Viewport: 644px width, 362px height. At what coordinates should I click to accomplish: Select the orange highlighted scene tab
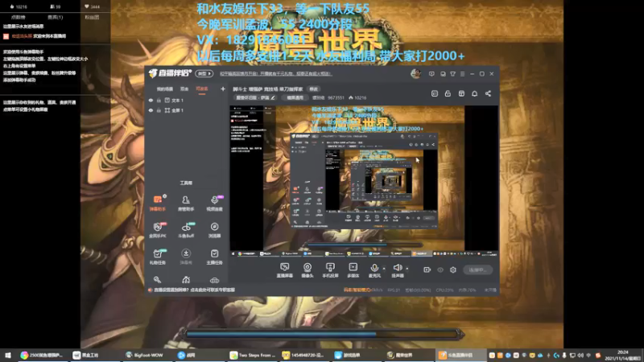pos(202,88)
